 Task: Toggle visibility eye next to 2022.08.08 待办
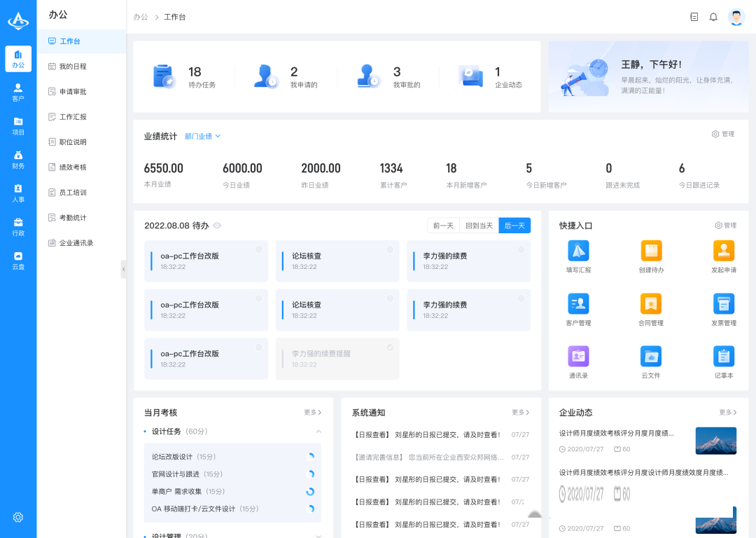coord(217,226)
